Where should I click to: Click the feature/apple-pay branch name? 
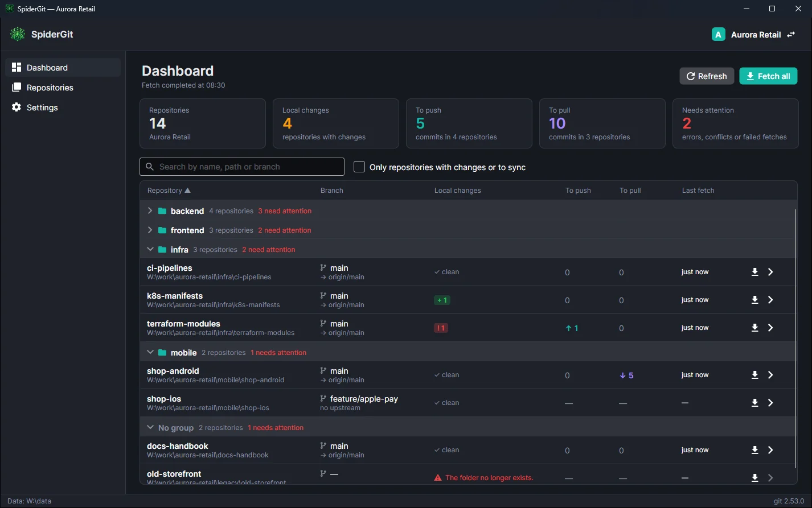click(364, 399)
